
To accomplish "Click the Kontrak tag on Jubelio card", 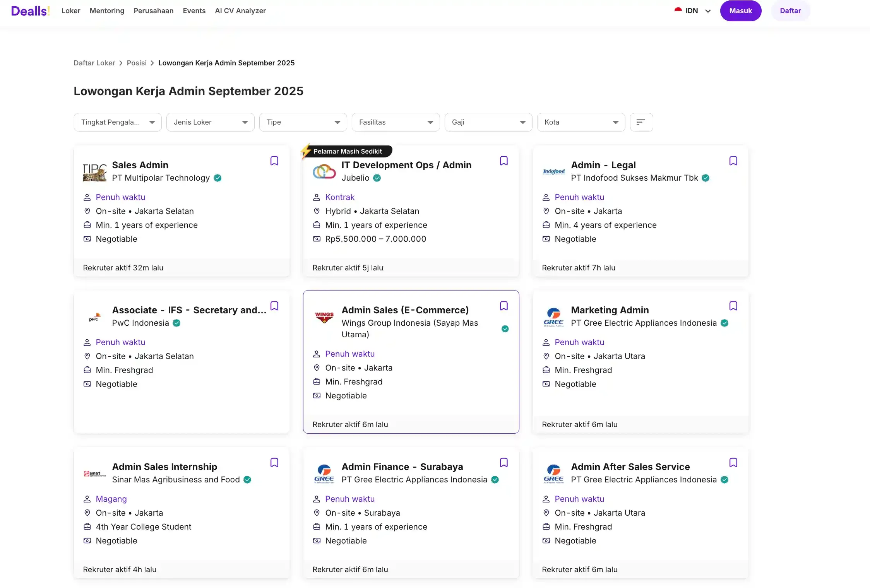I will [x=340, y=197].
